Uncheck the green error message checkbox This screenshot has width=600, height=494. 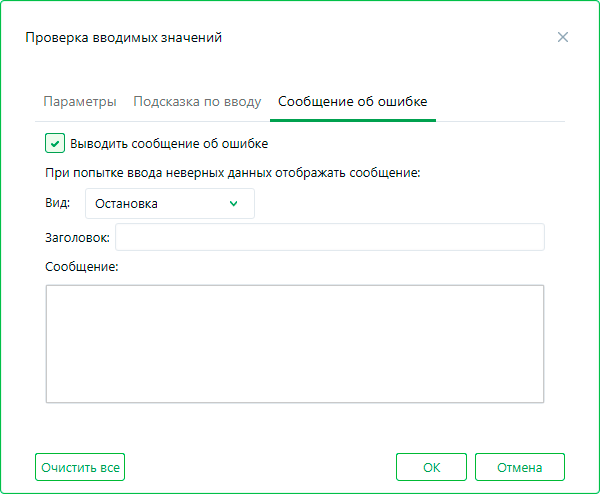pyautogui.click(x=55, y=143)
